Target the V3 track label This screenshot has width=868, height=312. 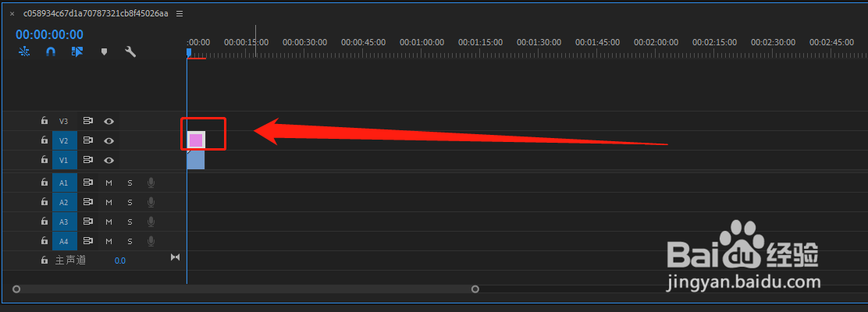[x=64, y=121]
